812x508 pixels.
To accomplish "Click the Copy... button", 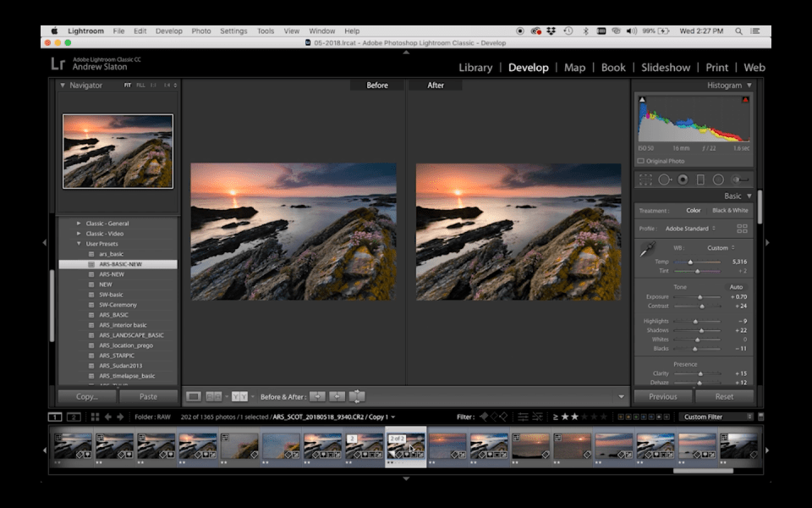I will click(x=86, y=396).
